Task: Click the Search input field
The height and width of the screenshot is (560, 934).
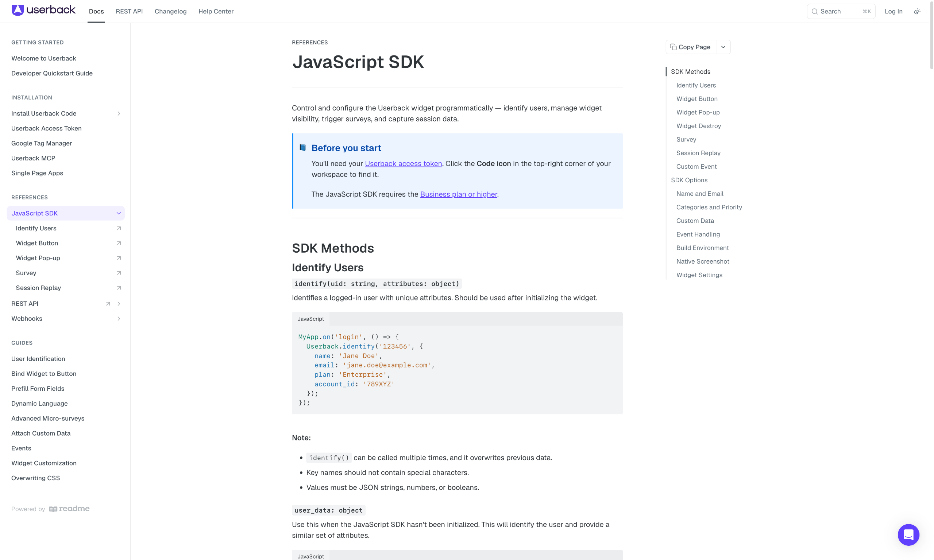Action: point(841,11)
